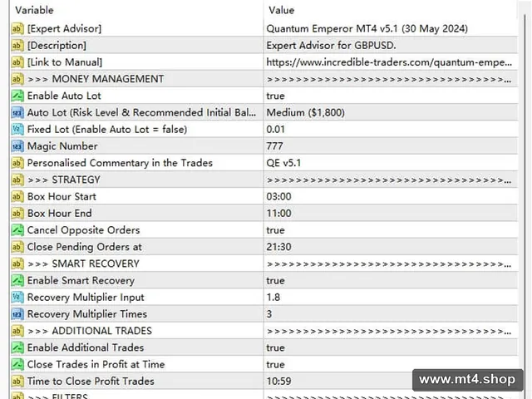Viewport: 532px width, 399px height.
Task: Open the Cancel Opposite Orders true dropdown
Action: pos(391,230)
